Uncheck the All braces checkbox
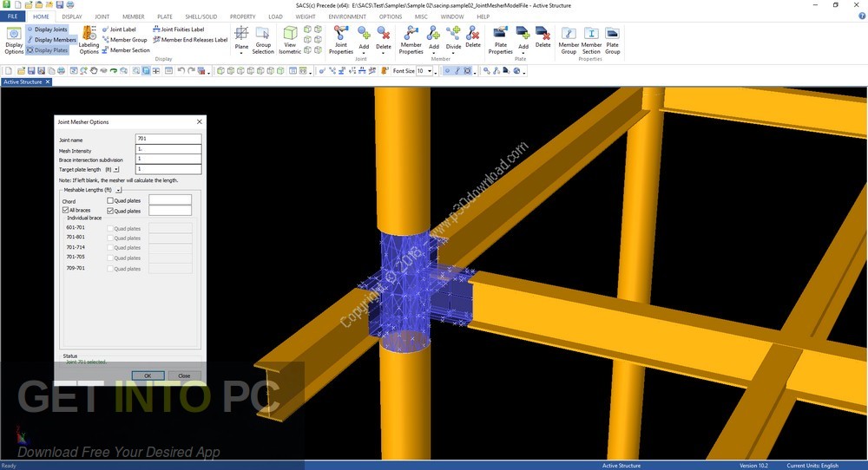 [x=65, y=210]
